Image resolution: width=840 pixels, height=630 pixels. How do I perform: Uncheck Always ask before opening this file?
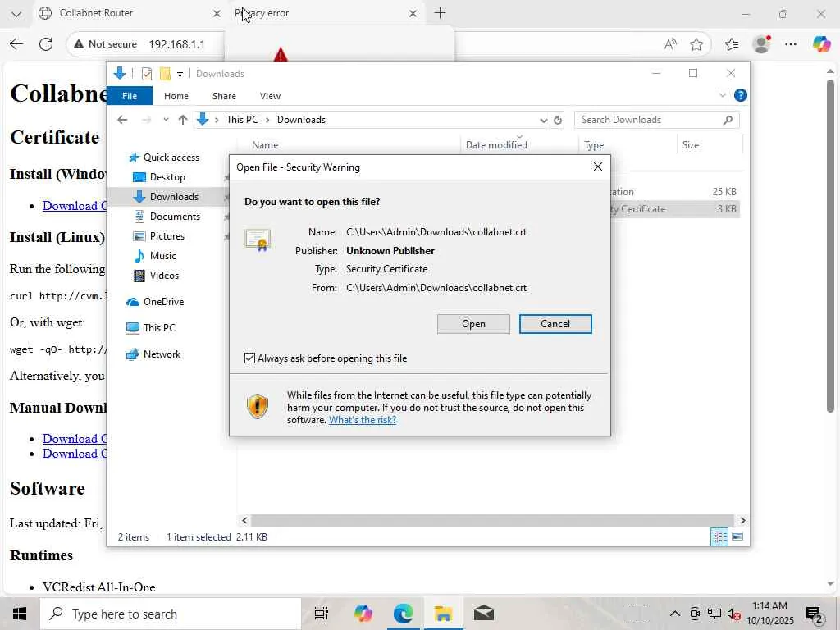click(x=249, y=358)
